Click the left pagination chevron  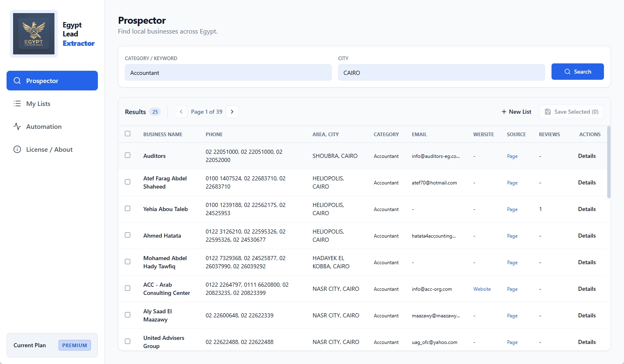(181, 111)
